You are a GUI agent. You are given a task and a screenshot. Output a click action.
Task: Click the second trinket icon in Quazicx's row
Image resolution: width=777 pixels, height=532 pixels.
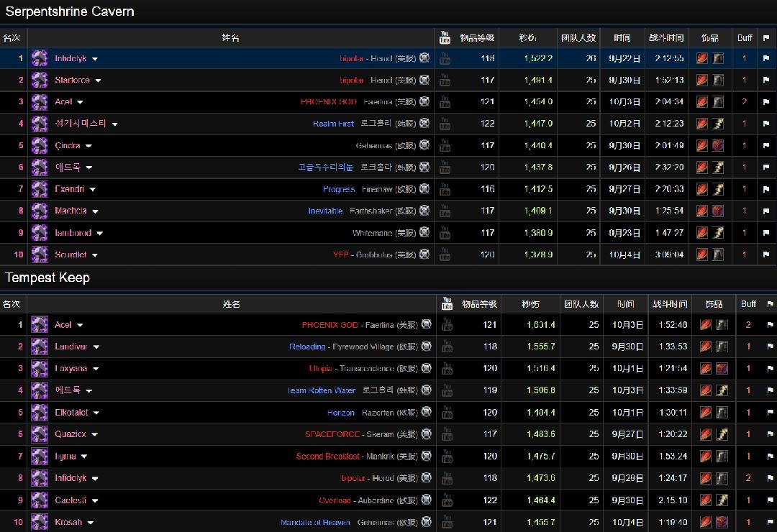tap(722, 434)
